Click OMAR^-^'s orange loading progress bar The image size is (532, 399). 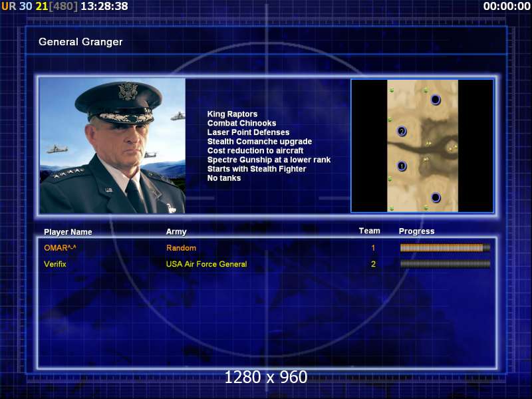pyautogui.click(x=445, y=247)
